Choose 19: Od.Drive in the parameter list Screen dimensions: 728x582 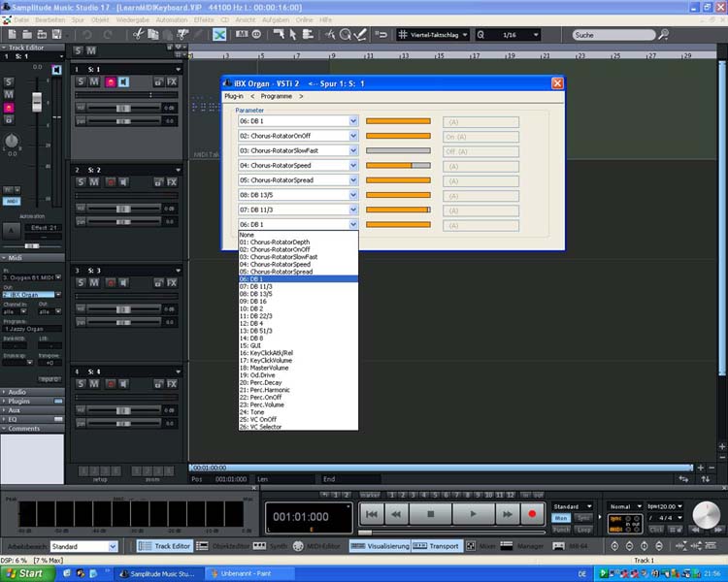(x=298, y=375)
